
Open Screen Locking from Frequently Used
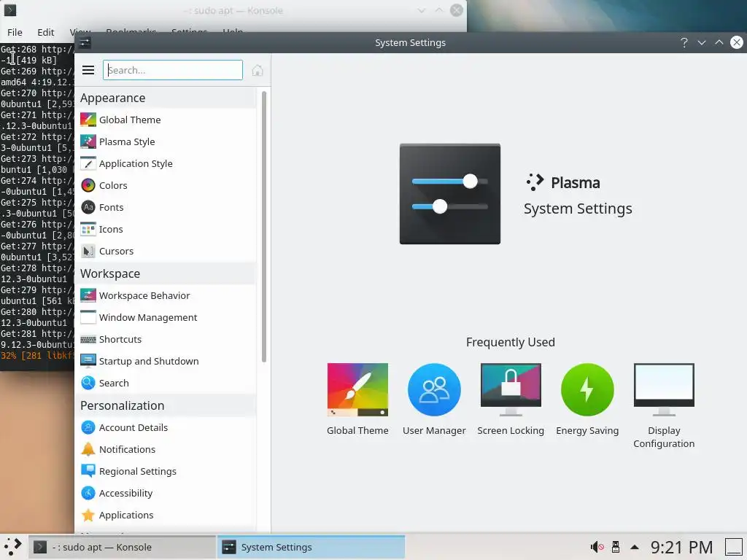(x=511, y=399)
